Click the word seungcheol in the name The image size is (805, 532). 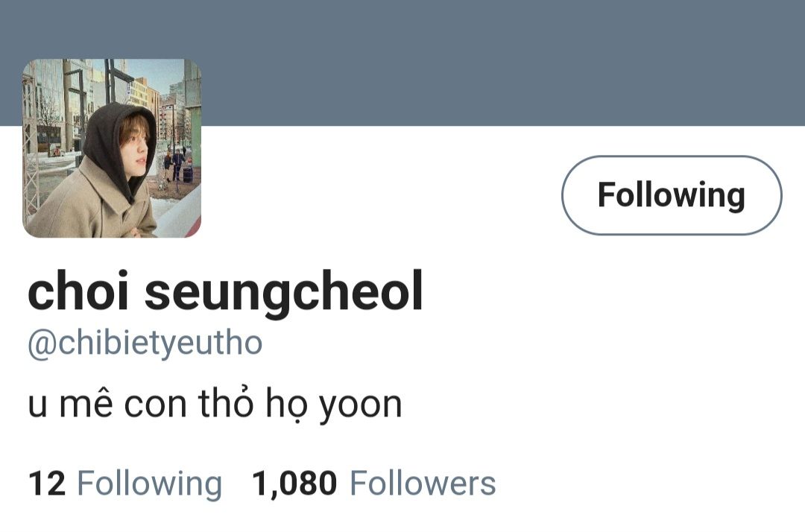click(284, 292)
